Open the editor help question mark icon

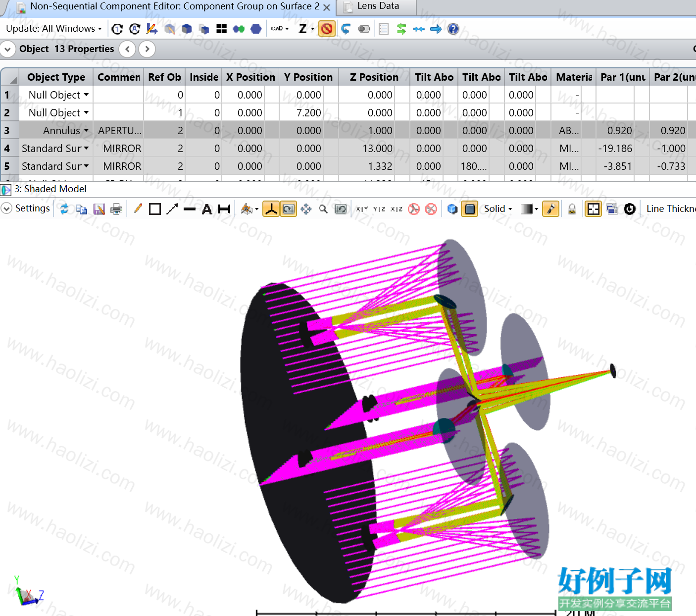click(453, 29)
